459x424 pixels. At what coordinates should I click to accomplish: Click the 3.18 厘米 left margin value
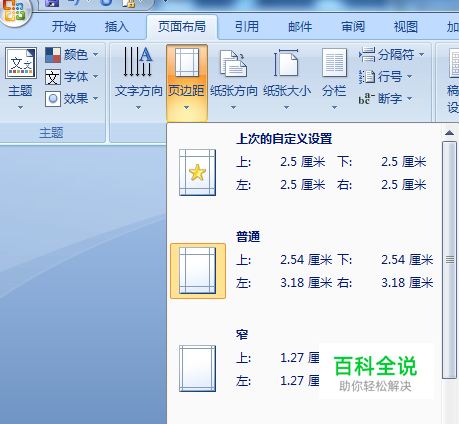click(x=306, y=283)
